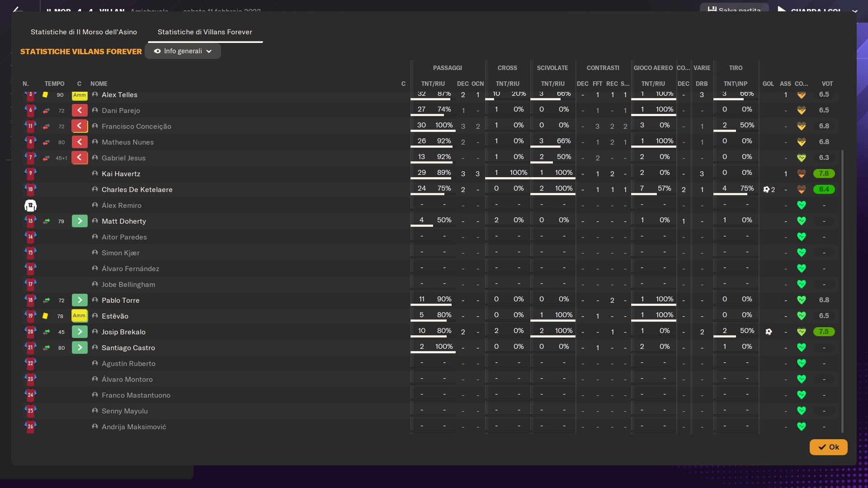The width and height of the screenshot is (868, 488).
Task: Click the Amm yellow card badge for Estêvão
Action: (x=80, y=316)
